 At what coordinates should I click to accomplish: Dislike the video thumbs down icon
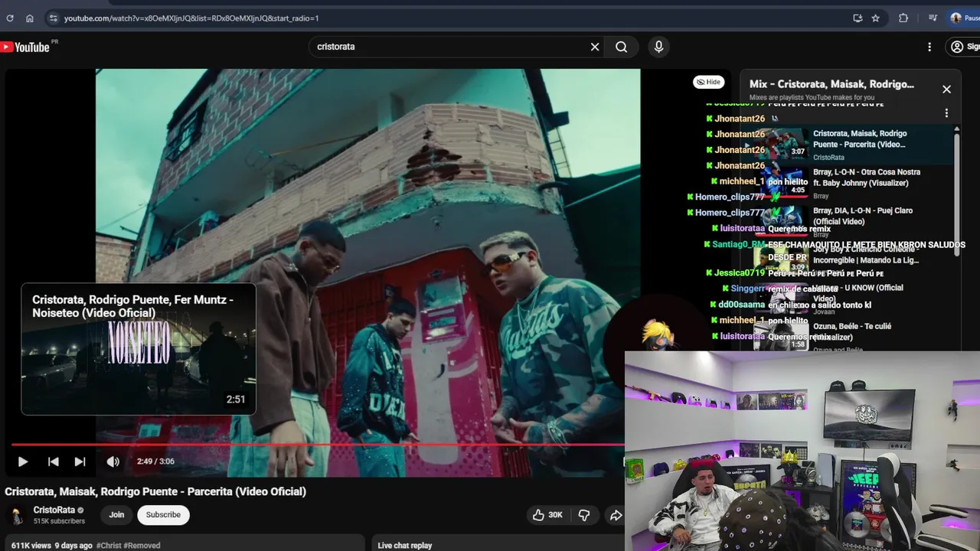(583, 515)
